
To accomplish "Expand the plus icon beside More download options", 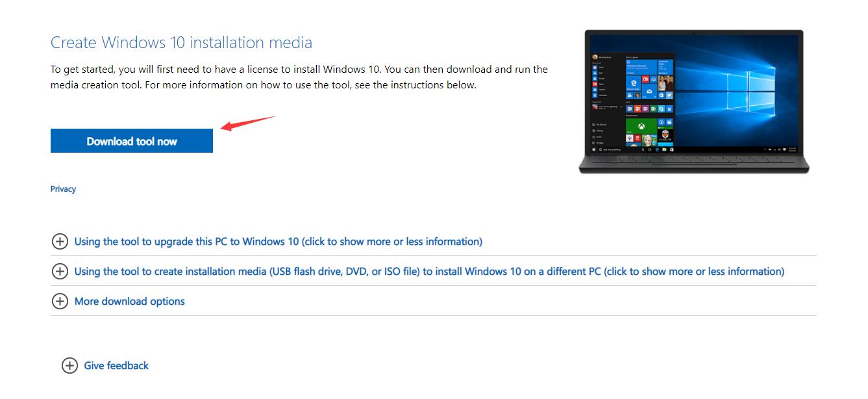I will pyautogui.click(x=60, y=302).
